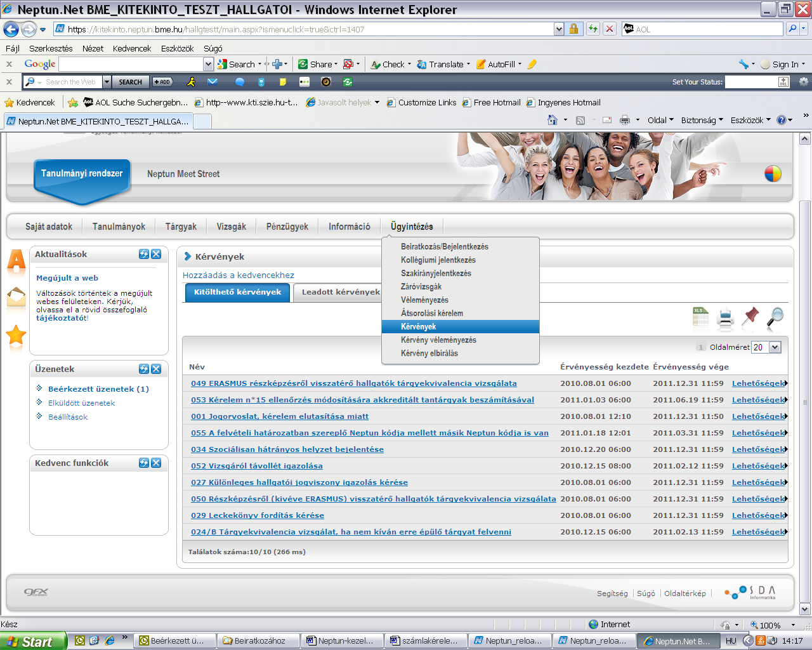Click the Google toolbar wrench options icon
This screenshot has width=812, height=650.
[744, 64]
